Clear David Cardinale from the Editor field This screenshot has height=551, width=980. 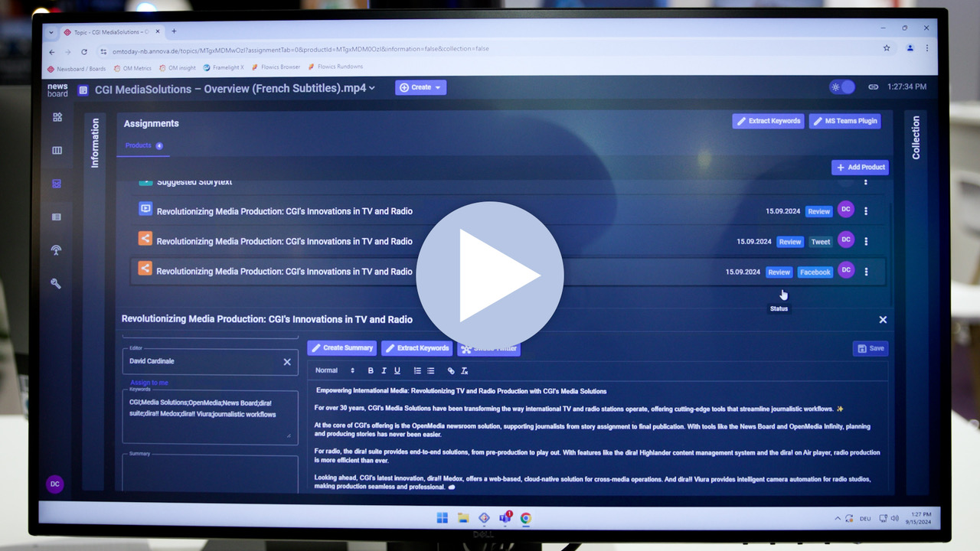click(x=287, y=362)
